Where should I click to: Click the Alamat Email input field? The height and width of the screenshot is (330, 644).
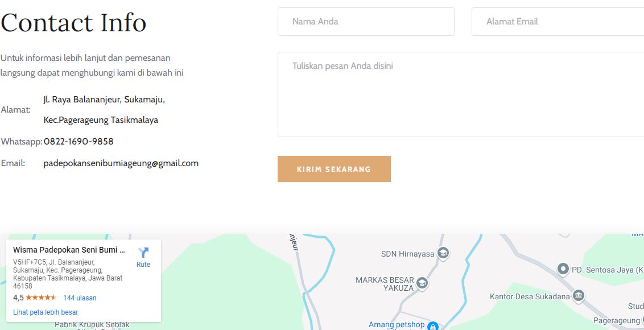558,22
